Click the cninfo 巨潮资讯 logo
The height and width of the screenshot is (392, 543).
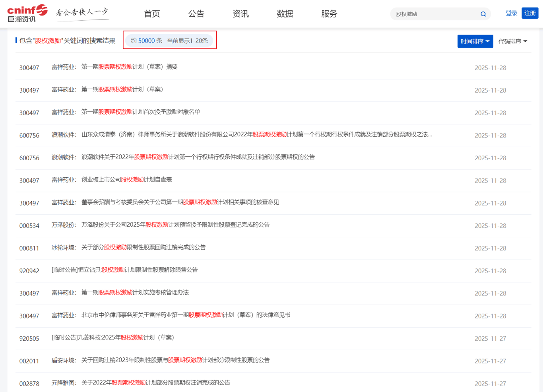click(27, 14)
